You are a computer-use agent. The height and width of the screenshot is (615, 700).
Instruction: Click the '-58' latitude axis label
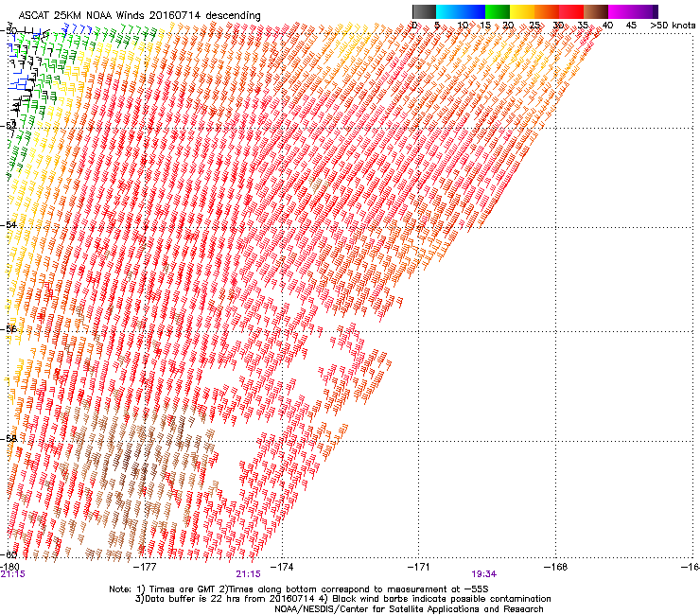coord(9,439)
